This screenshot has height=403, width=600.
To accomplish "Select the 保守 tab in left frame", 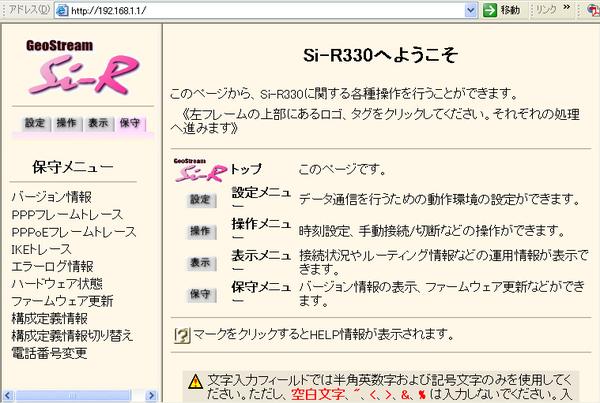I will [x=130, y=123].
